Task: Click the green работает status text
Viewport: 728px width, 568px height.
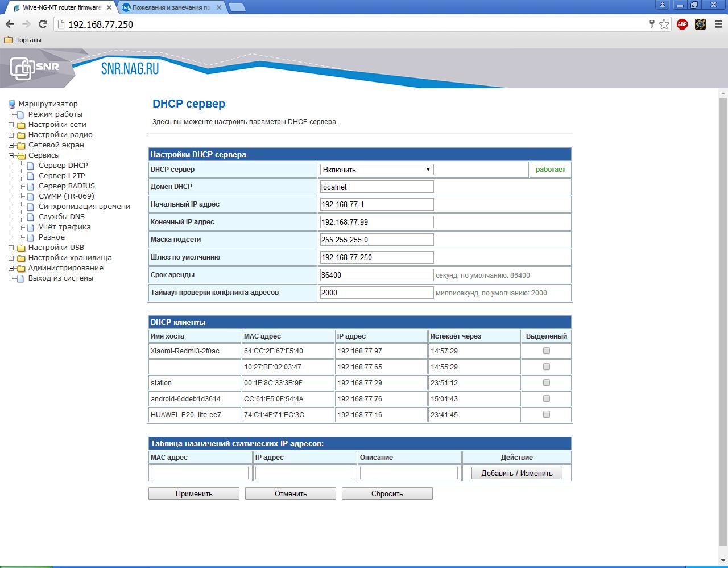Action: coord(551,170)
